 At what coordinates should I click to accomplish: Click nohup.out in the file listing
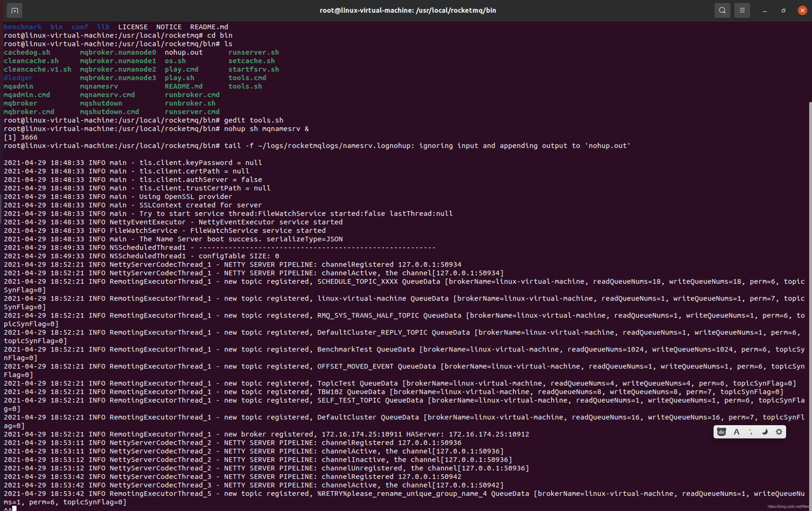click(184, 52)
